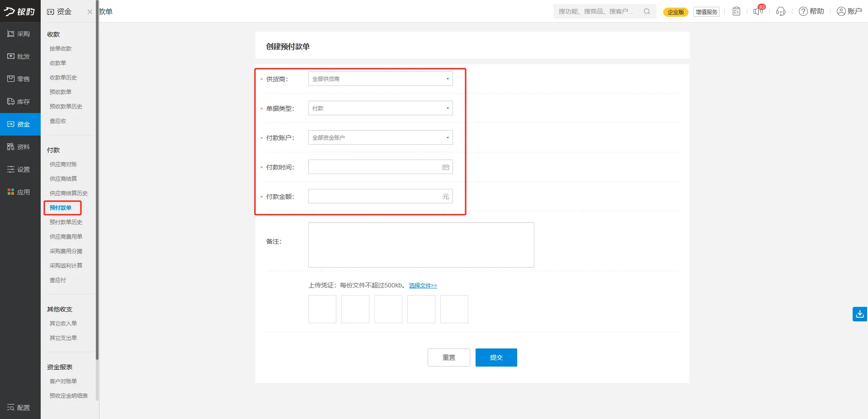Viewport: 868px width, 419px height.
Task: Click the 选择文件 upload link
Action: (423, 286)
